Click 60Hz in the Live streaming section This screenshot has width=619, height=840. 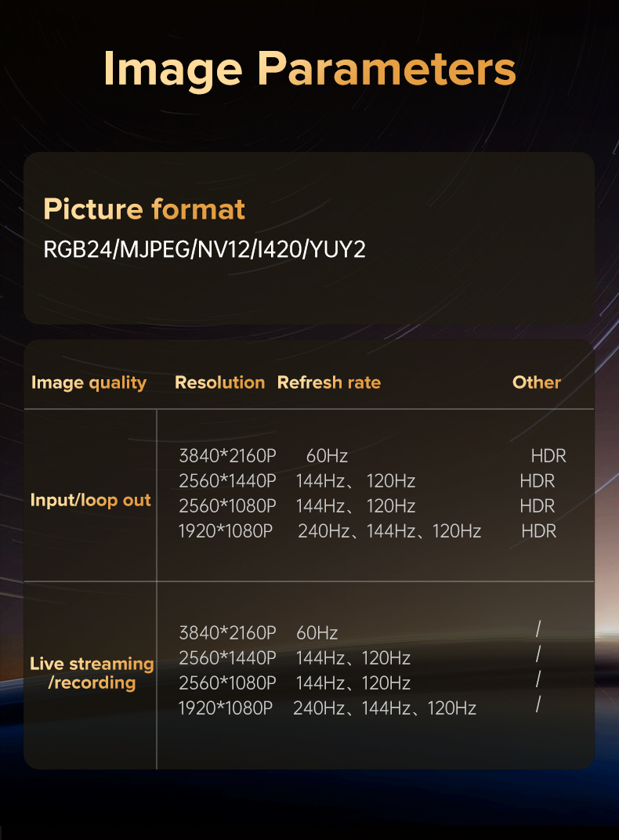pyautogui.click(x=317, y=632)
